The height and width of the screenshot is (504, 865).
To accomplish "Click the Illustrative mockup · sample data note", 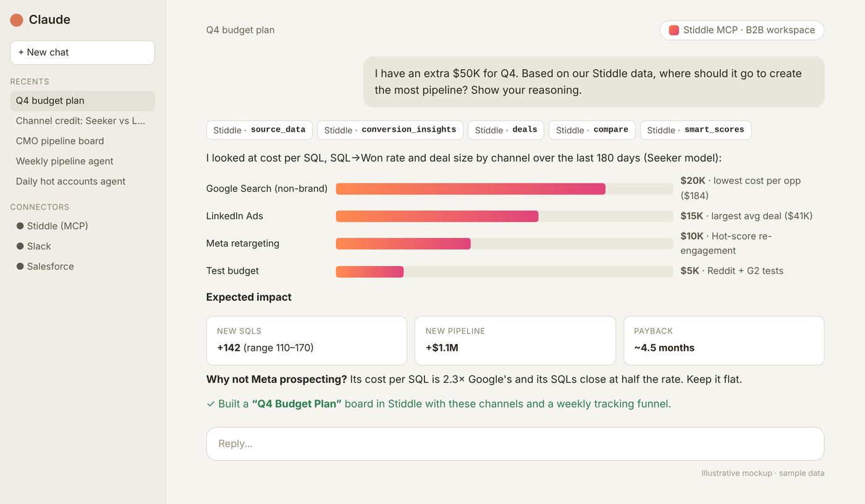I will point(762,473).
